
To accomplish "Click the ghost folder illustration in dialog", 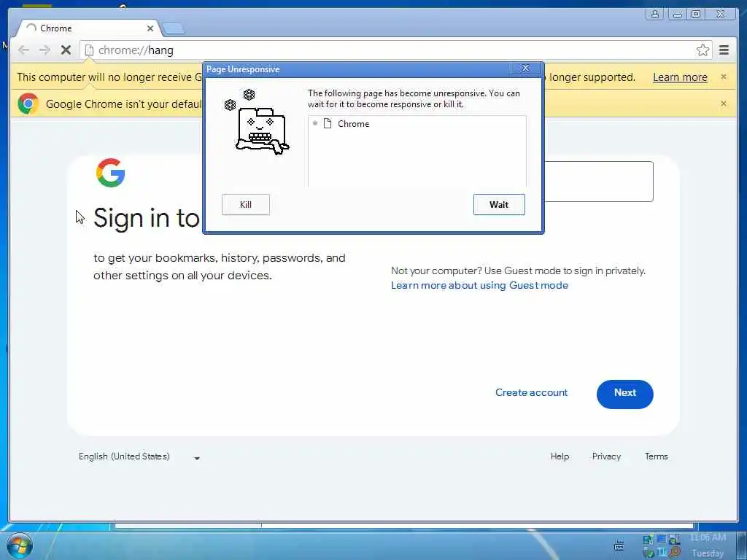I will click(x=257, y=122).
